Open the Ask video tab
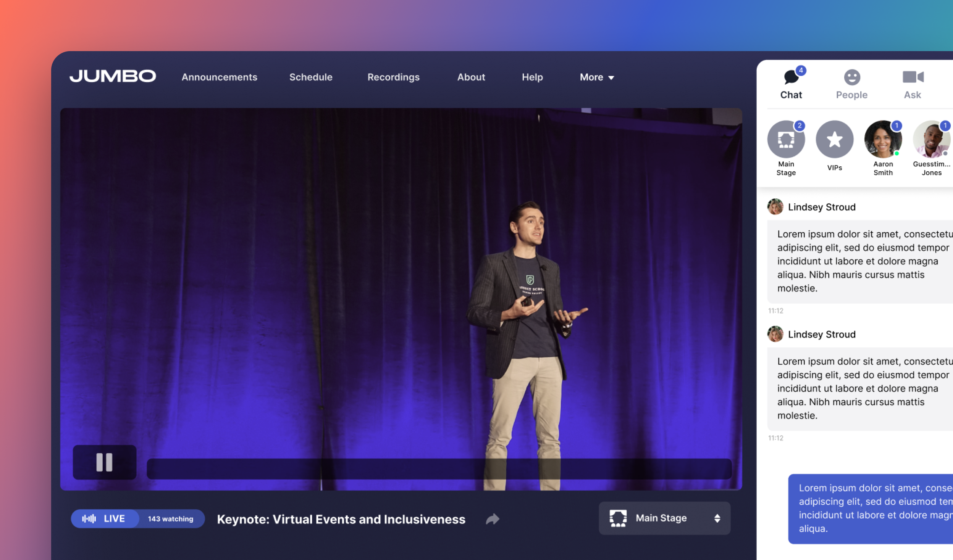953x560 pixels. tap(913, 84)
